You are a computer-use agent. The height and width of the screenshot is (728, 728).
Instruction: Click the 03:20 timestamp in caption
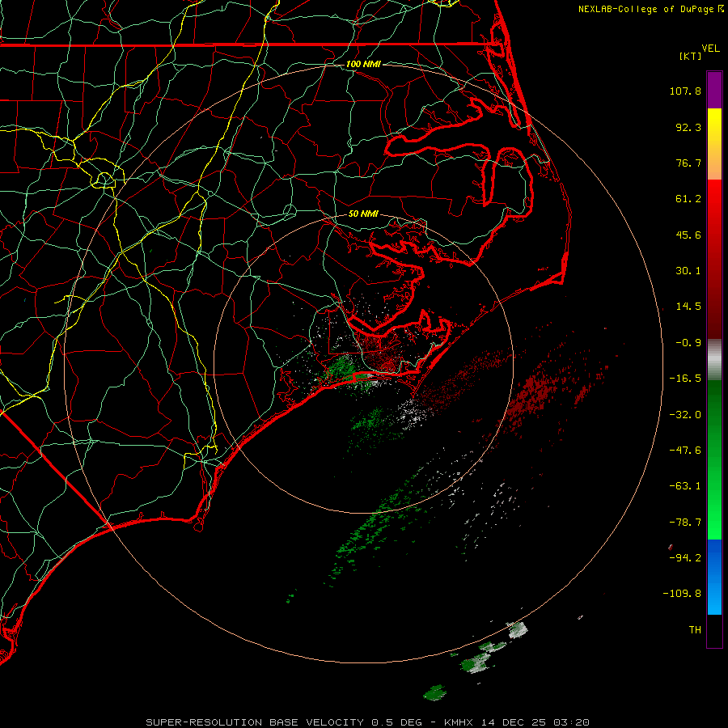tap(571, 722)
